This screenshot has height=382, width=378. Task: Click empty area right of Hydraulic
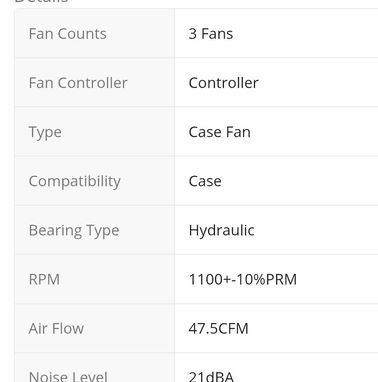click(317, 230)
